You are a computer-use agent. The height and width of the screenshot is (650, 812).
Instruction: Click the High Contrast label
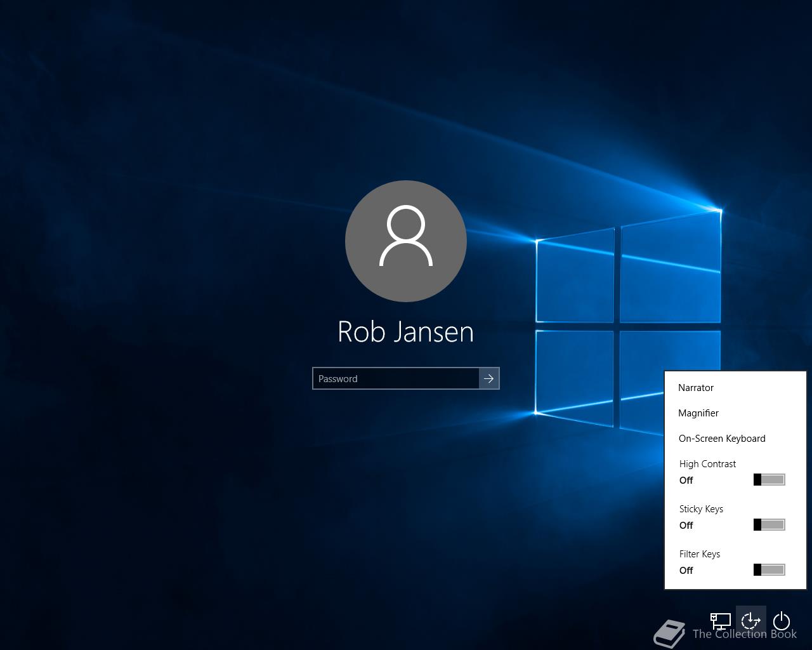click(707, 464)
